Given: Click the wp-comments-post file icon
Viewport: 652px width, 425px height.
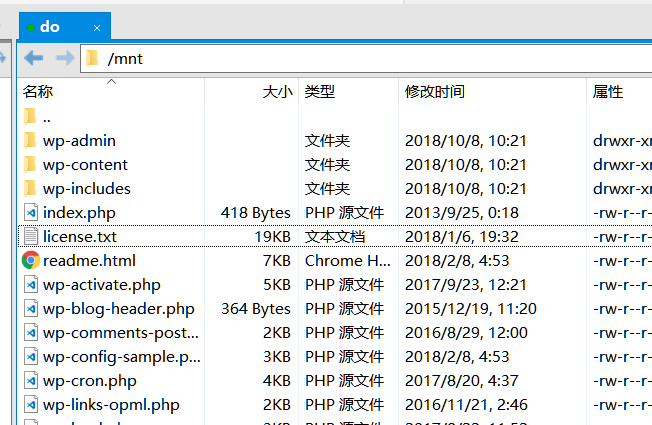Looking at the screenshot, I should (x=31, y=333).
